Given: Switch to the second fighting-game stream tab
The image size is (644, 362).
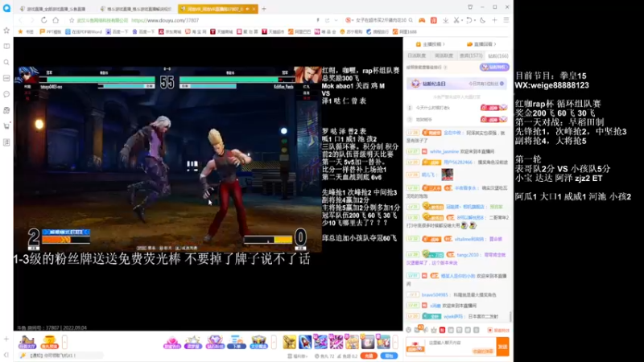Looking at the screenshot, I should (x=136, y=9).
